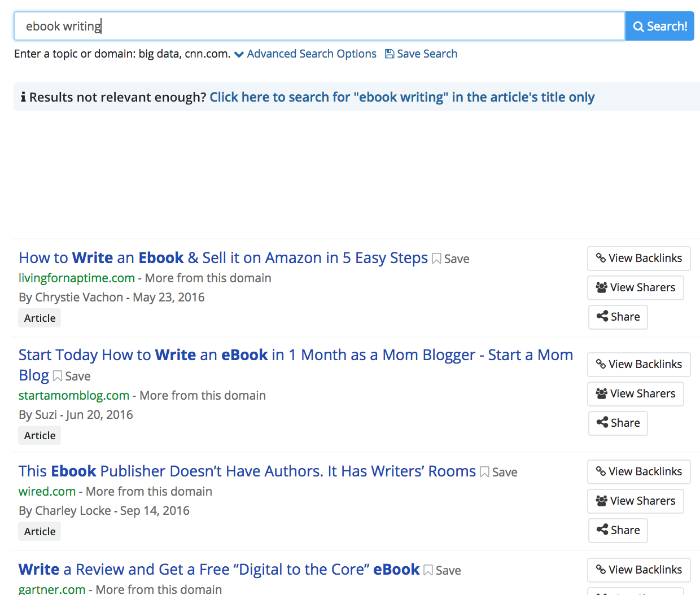The height and width of the screenshot is (595, 700).
Task: Open the startamomblog.com domain link
Action: tap(74, 395)
